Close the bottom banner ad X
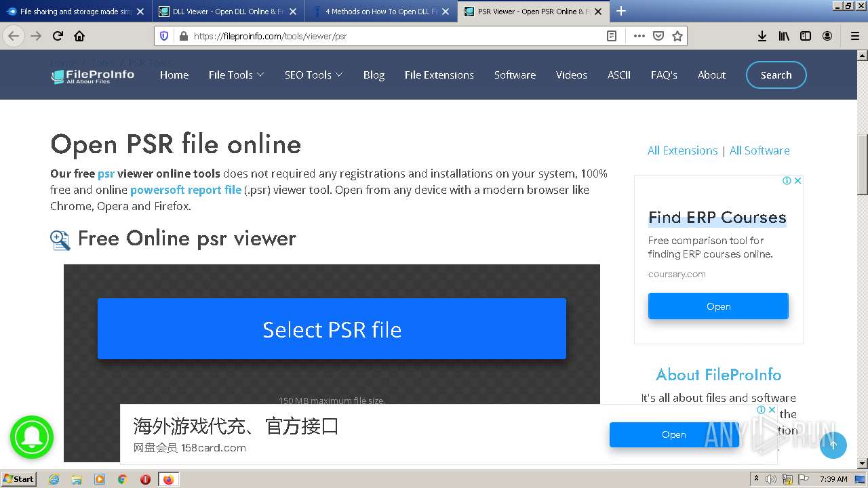The image size is (868, 488). [x=772, y=410]
